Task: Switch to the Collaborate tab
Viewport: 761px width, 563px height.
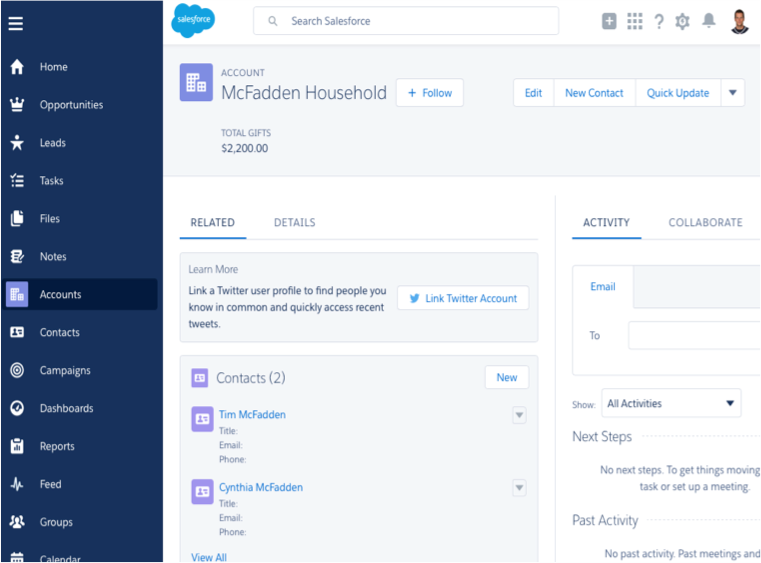Action: point(705,222)
